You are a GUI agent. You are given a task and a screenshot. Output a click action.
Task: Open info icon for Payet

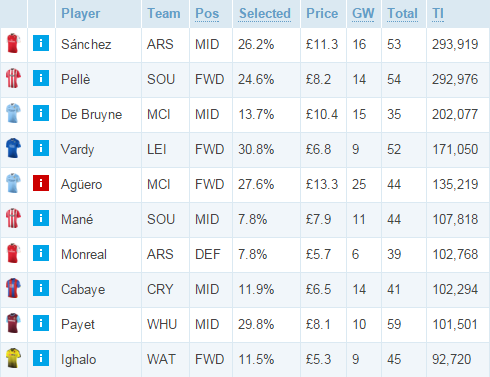tap(41, 323)
